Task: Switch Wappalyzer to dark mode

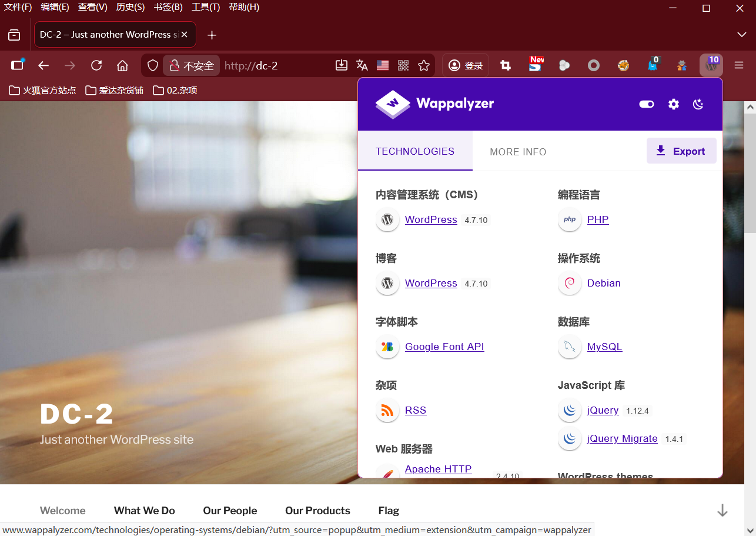Action: (698, 104)
